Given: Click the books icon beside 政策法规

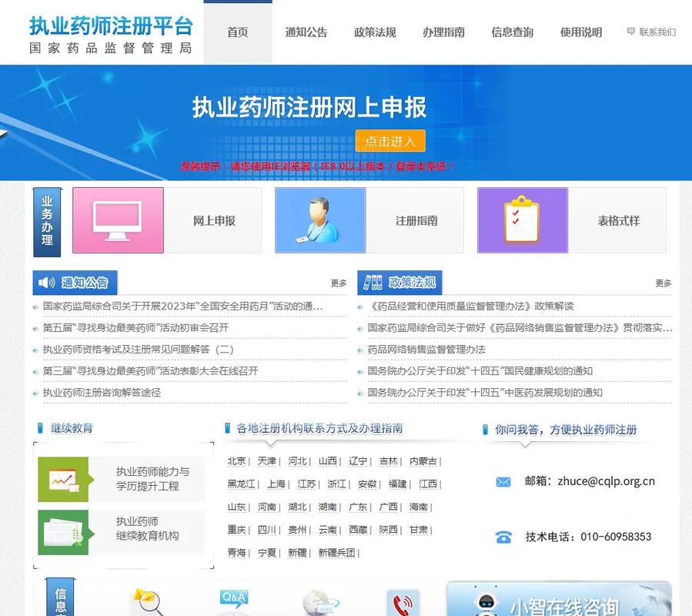Looking at the screenshot, I should [373, 282].
